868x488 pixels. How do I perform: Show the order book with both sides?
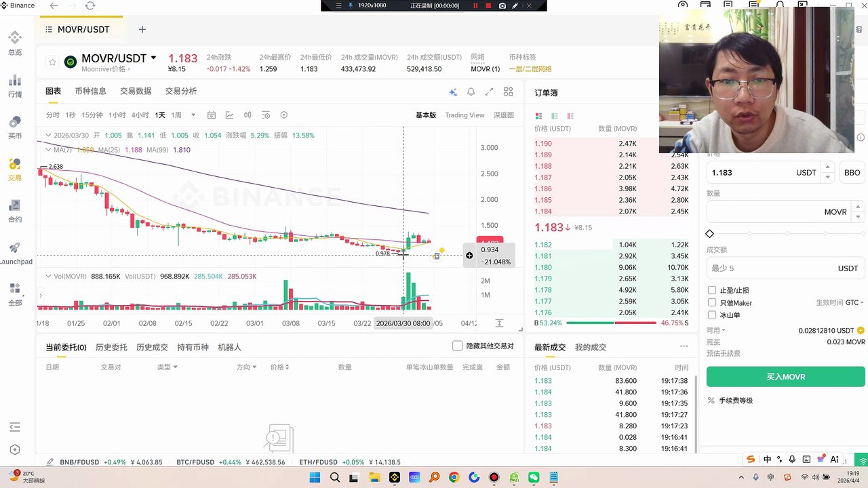pyautogui.click(x=539, y=116)
